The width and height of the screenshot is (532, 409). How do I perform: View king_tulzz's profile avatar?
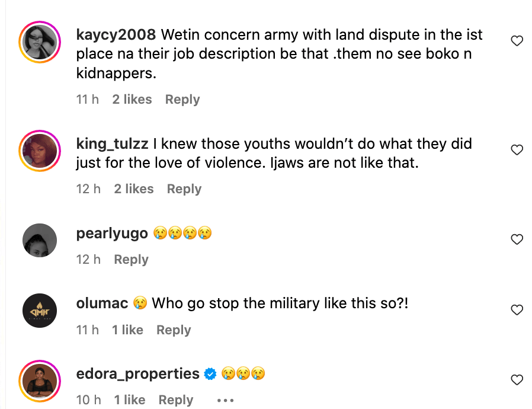pyautogui.click(x=40, y=151)
